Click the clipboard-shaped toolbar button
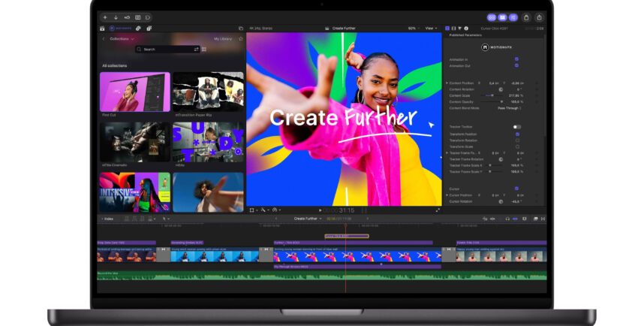Viewport: 644px width, 326px height. point(526,18)
